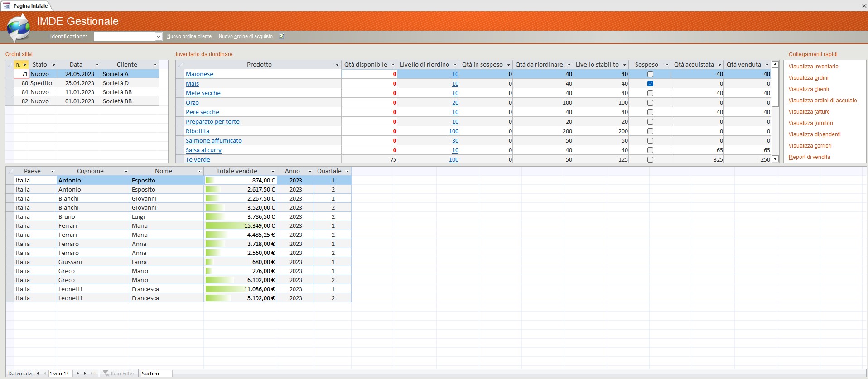Open the Salmone affumicato product link
This screenshot has width=868, height=379.
coord(214,140)
